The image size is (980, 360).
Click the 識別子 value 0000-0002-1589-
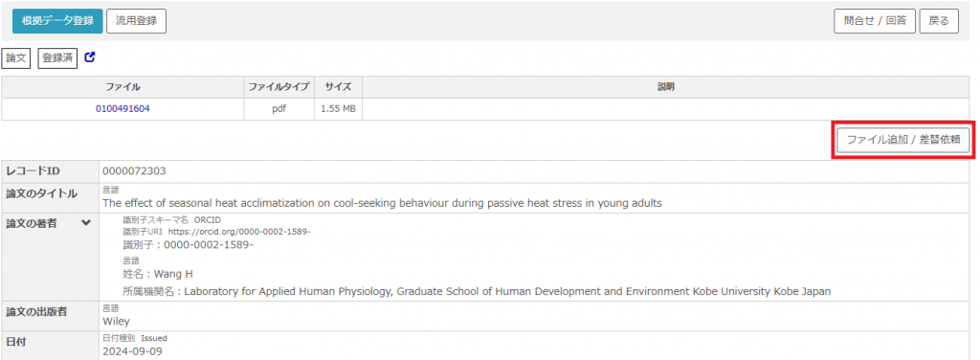click(x=209, y=245)
